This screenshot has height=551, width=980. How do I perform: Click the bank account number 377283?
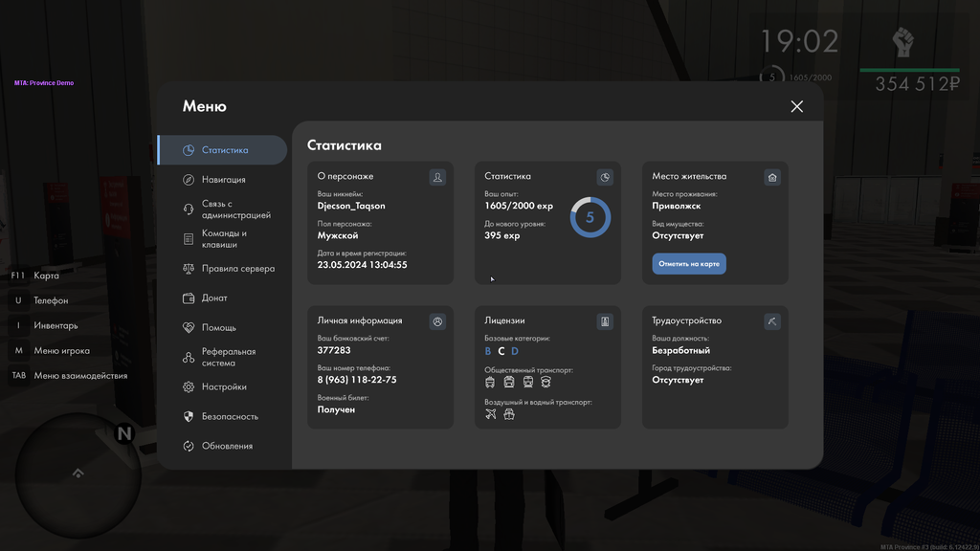[x=334, y=350]
